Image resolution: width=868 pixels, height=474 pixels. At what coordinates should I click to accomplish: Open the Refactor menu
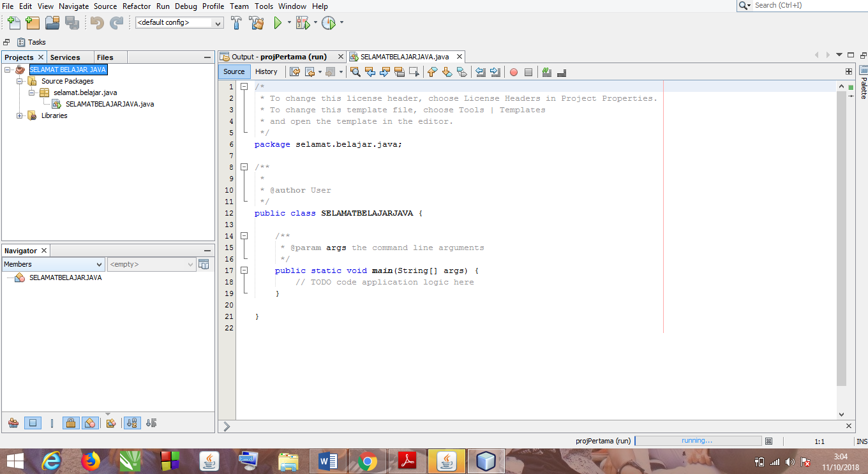coord(137,6)
